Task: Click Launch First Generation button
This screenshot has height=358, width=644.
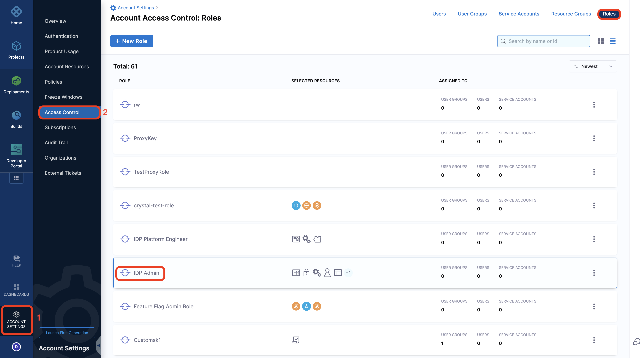Action: tap(67, 333)
